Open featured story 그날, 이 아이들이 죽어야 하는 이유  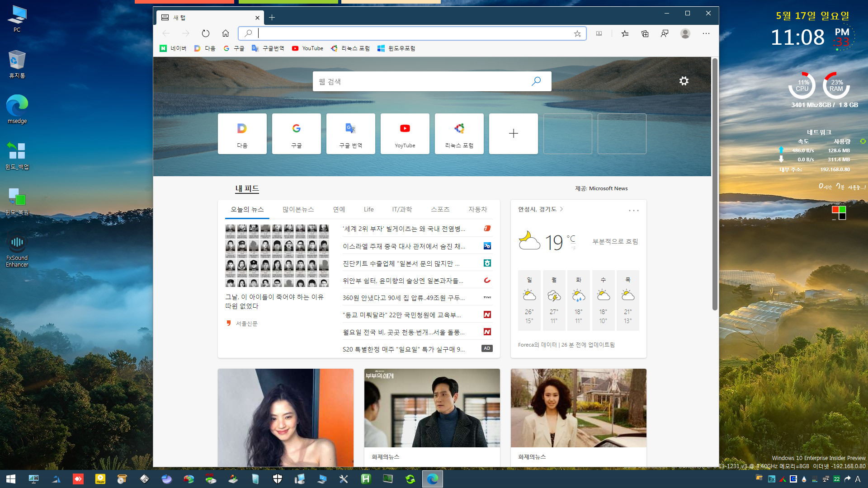[274, 301]
